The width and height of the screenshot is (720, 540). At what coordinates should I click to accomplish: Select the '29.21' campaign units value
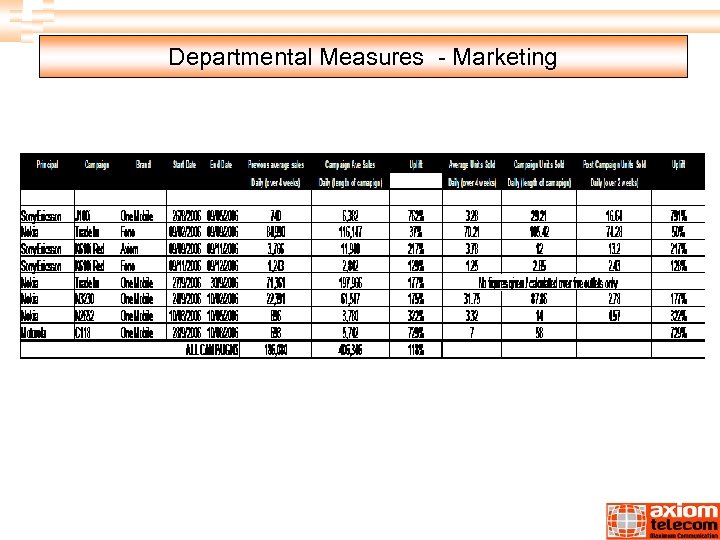[x=539, y=215]
